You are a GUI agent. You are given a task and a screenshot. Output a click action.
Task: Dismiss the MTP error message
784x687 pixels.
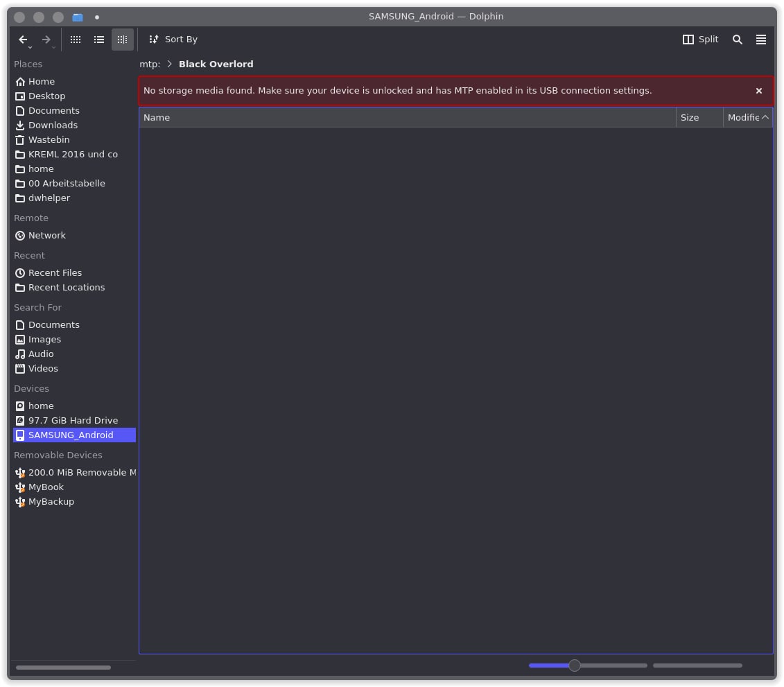pos(758,91)
